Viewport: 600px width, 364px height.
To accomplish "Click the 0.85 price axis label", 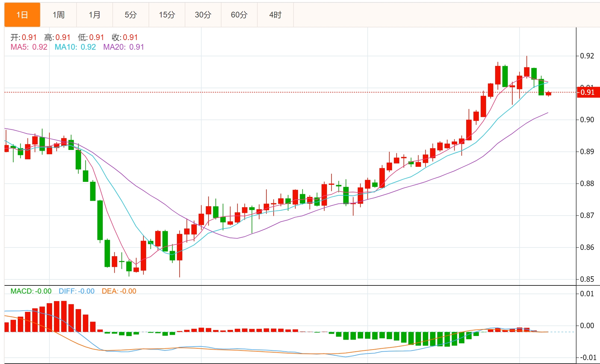I will [x=587, y=279].
